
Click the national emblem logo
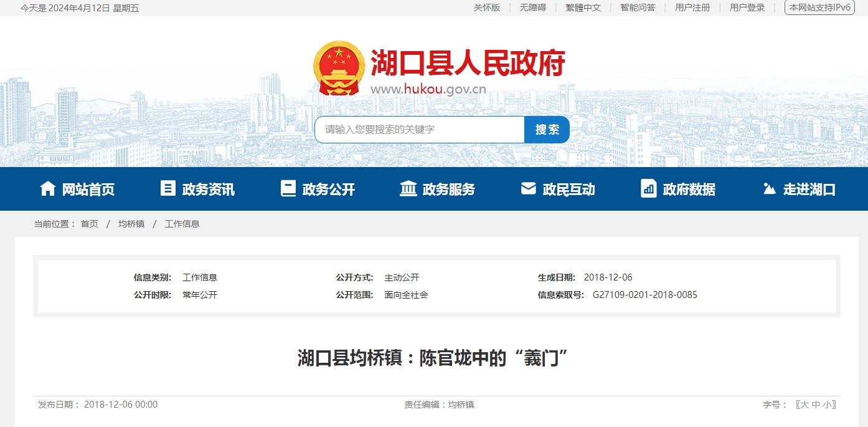[339, 68]
